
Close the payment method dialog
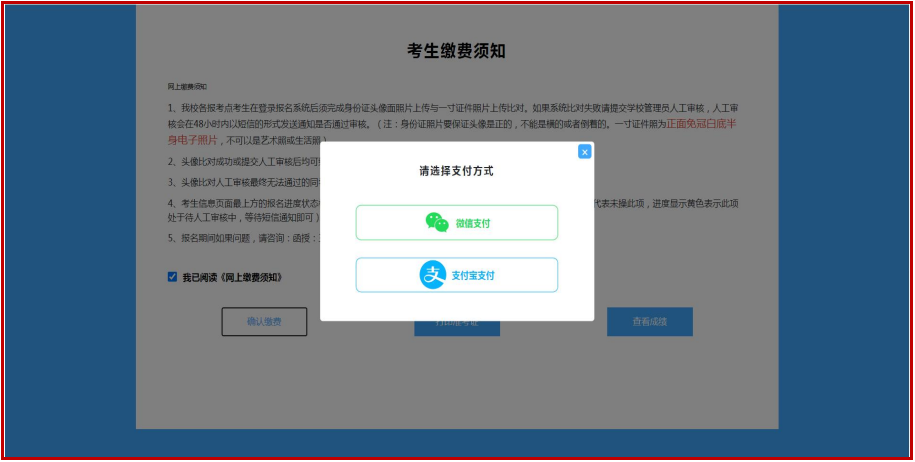584,152
